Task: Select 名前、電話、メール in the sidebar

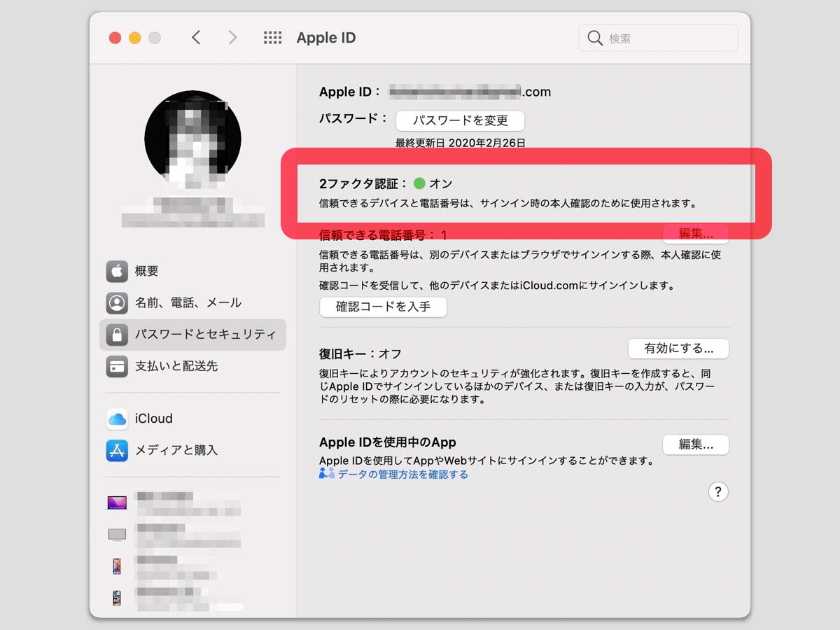Action: click(x=188, y=302)
